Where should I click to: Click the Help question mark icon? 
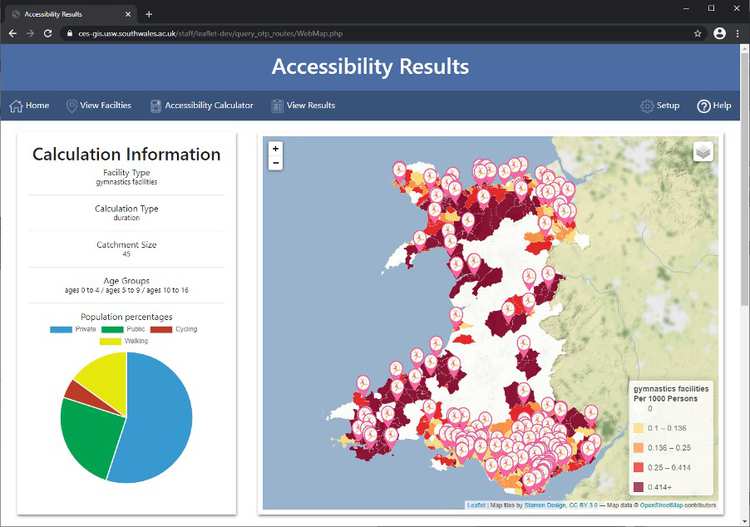[703, 106]
